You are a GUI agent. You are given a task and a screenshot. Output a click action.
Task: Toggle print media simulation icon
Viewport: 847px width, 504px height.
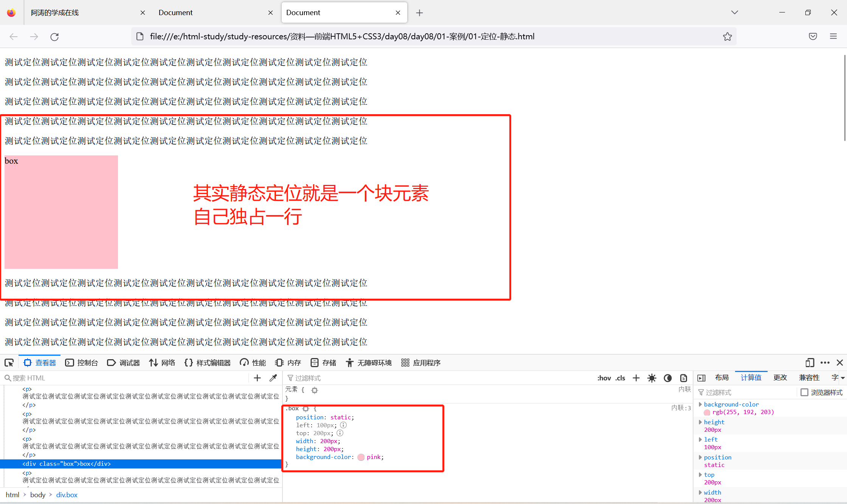point(683,378)
